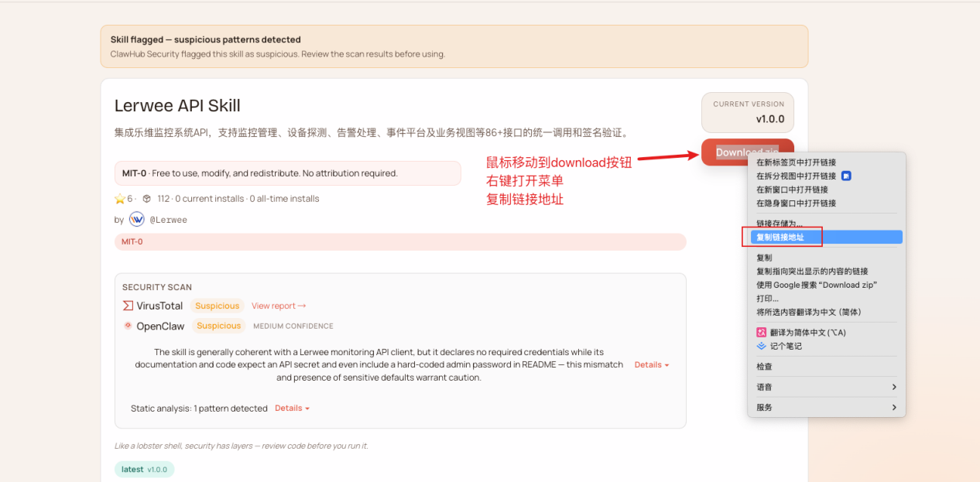
Task: Click the Download zip button
Action: 747,152
